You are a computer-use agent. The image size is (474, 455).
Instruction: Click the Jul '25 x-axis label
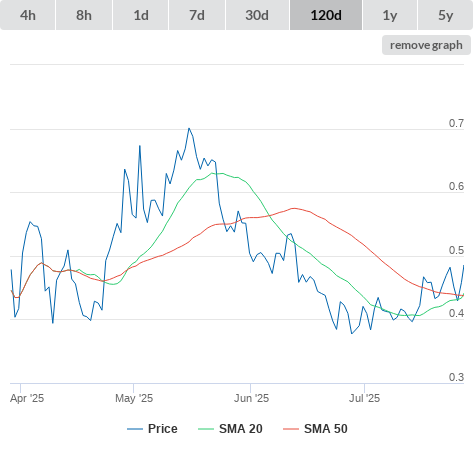(364, 398)
